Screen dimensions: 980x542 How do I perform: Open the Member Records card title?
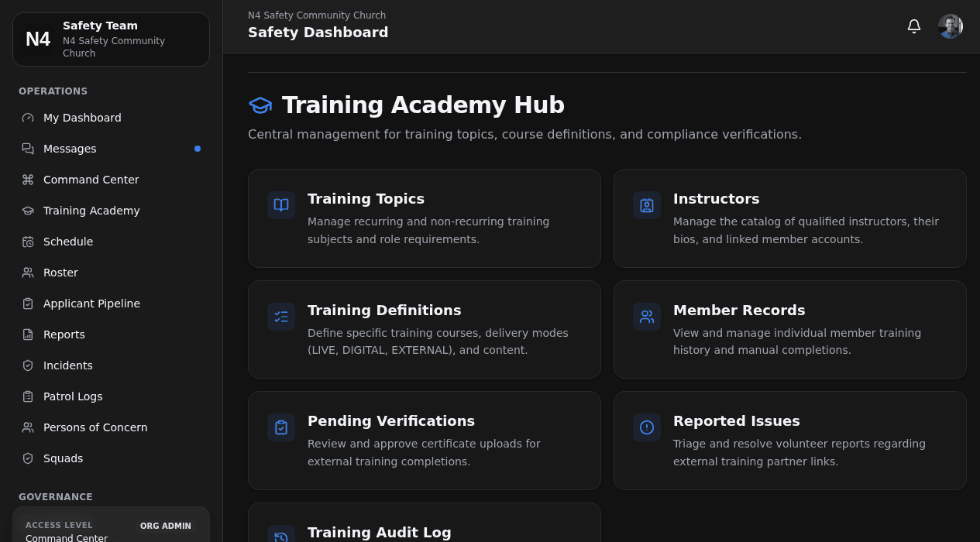(x=739, y=310)
